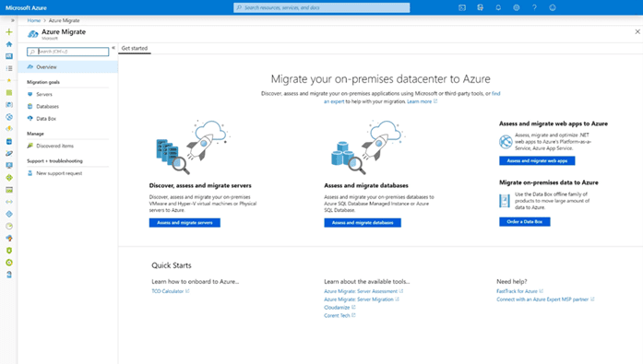Viewport: 643px width, 364px height.
Task: Select the Get started tab
Action: [x=135, y=48]
